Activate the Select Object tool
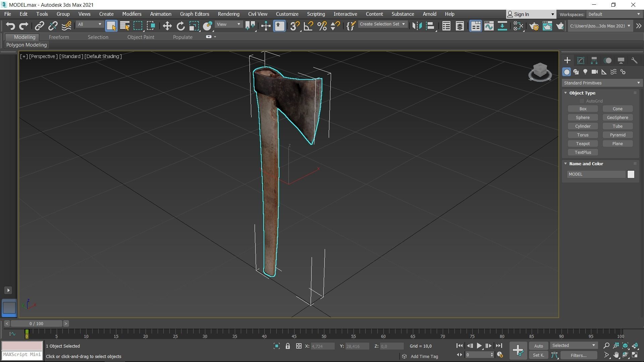 (x=111, y=26)
